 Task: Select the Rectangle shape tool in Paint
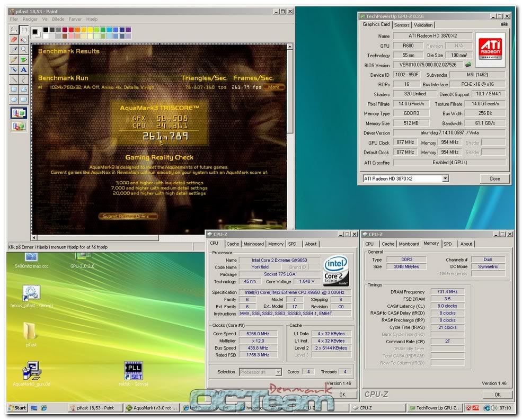click(x=14, y=89)
